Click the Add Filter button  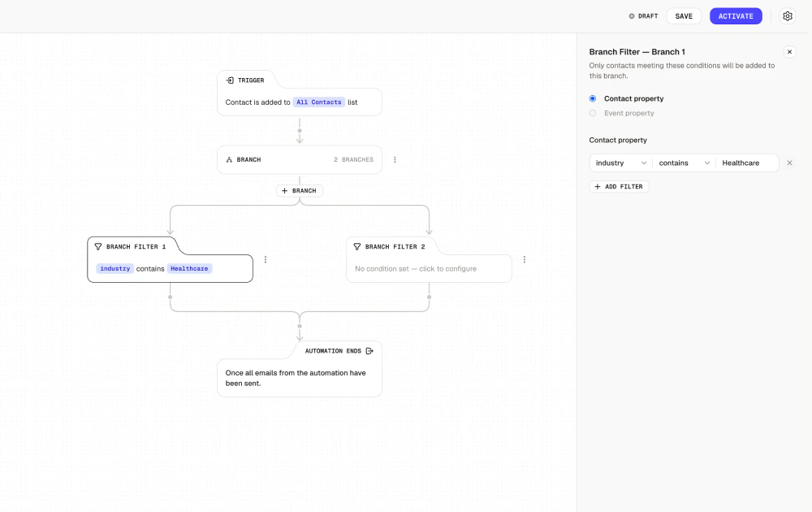click(619, 187)
